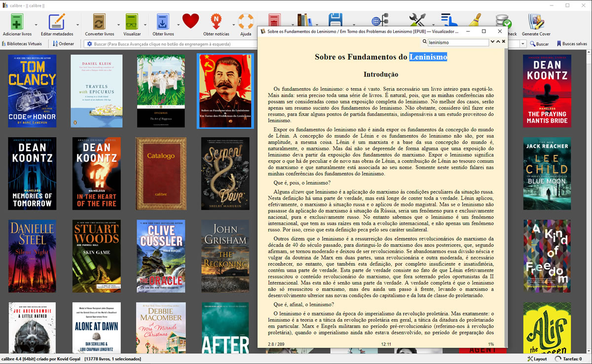Expand the Obter livros dropdown arrow
592x364 pixels.
click(x=178, y=25)
